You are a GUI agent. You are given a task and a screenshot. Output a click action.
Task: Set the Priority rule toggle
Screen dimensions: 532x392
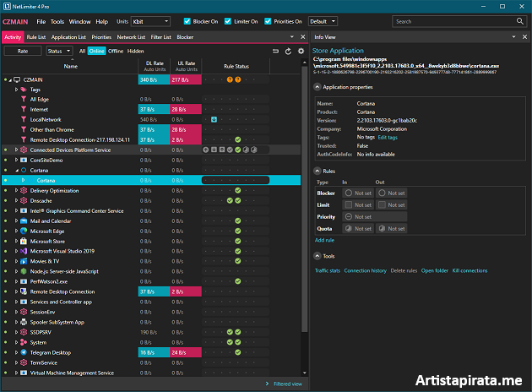point(349,216)
